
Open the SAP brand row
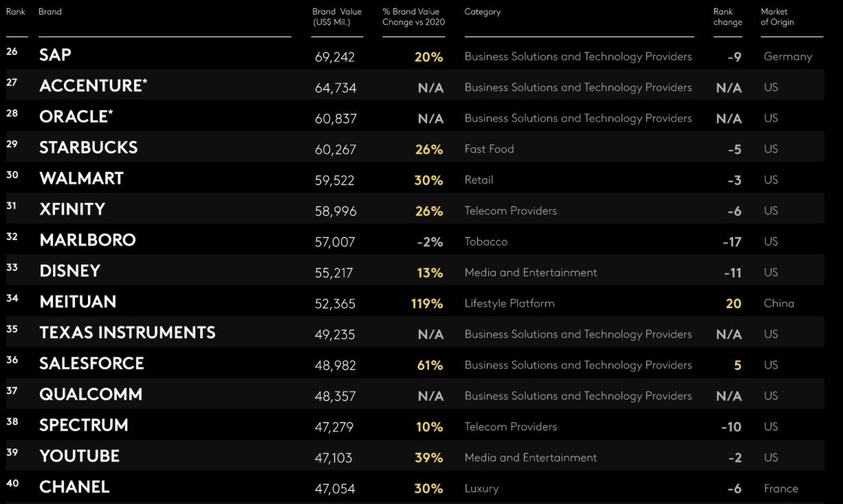(x=55, y=55)
